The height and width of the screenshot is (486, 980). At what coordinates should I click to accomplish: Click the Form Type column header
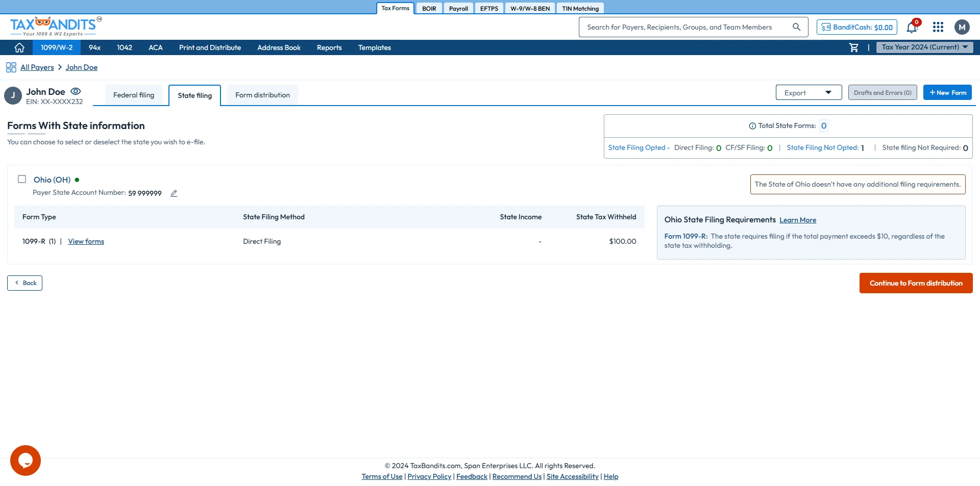(x=39, y=217)
